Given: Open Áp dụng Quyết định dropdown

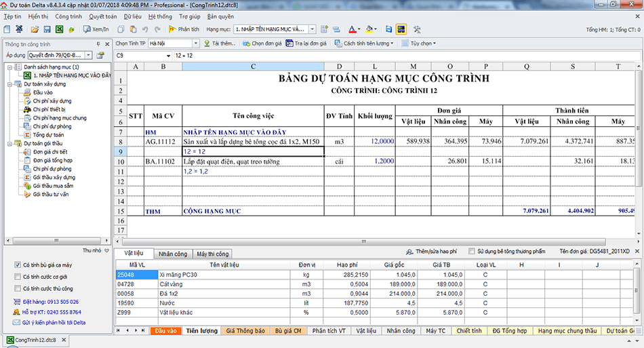Looking at the screenshot, I should click(89, 55).
